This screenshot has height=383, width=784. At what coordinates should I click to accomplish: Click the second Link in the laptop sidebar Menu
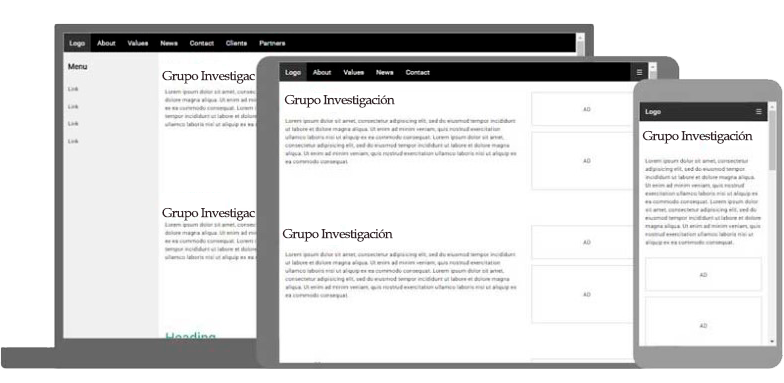73,106
